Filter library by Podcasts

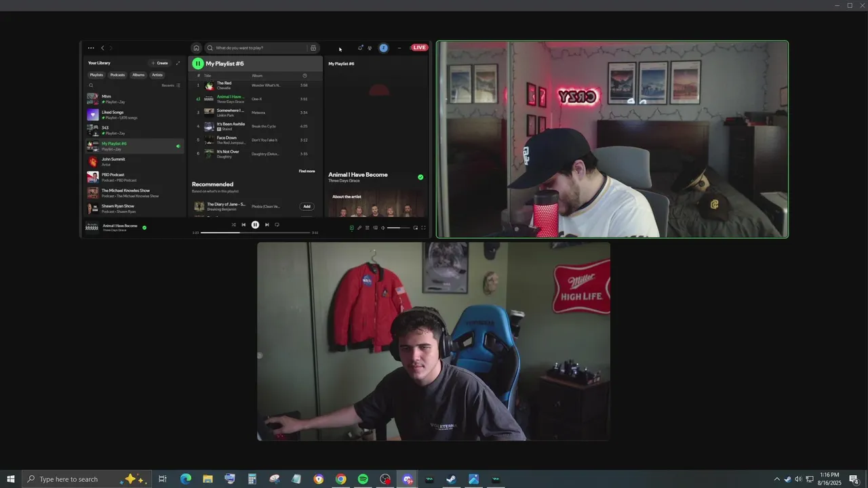[117, 75]
